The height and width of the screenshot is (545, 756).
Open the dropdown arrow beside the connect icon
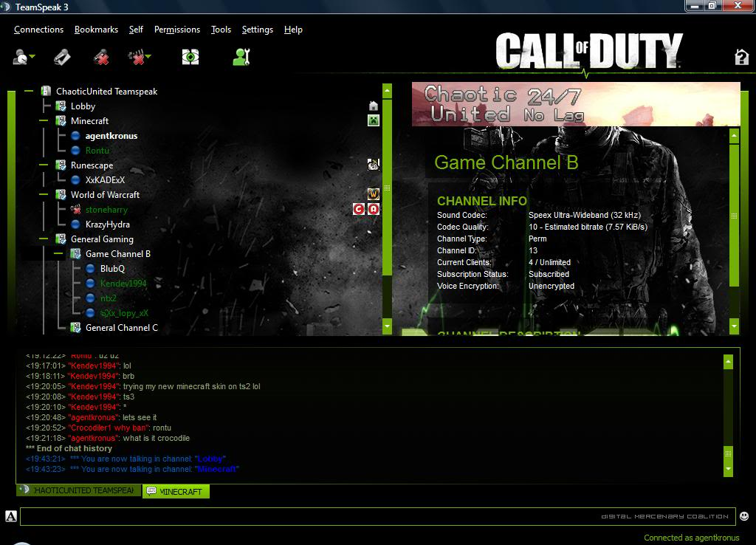coord(32,57)
